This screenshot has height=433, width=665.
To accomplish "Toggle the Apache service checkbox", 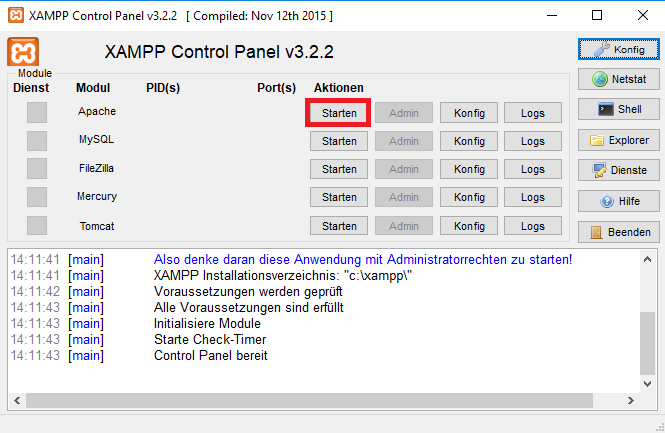I will (x=37, y=112).
